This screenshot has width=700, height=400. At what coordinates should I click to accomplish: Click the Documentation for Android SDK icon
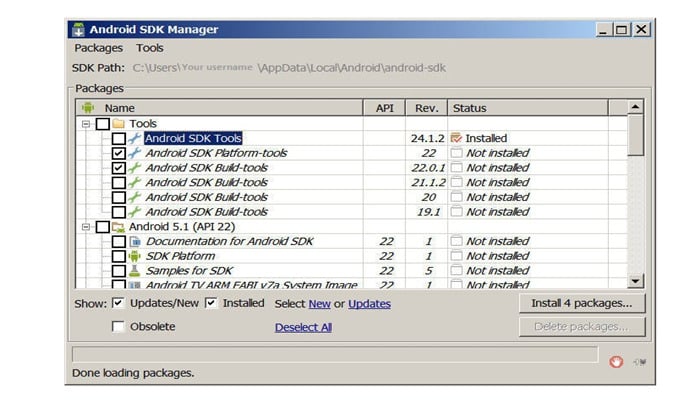click(x=135, y=242)
